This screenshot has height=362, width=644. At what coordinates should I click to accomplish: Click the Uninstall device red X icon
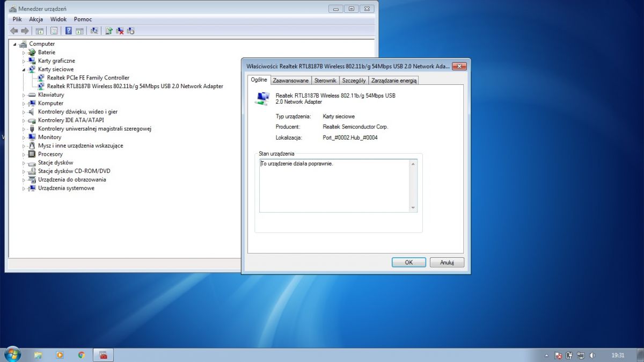[x=120, y=31]
